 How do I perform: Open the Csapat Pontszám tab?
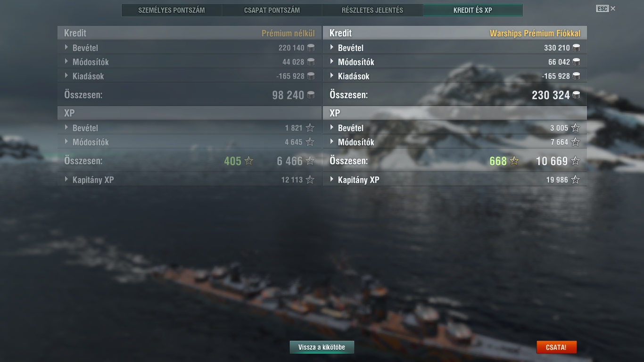pos(272,10)
